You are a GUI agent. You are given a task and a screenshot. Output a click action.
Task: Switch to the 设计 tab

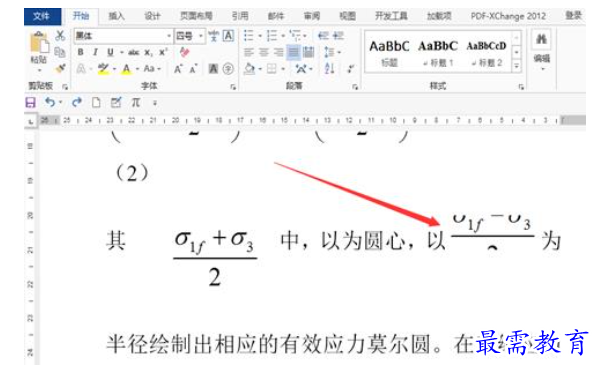click(152, 16)
